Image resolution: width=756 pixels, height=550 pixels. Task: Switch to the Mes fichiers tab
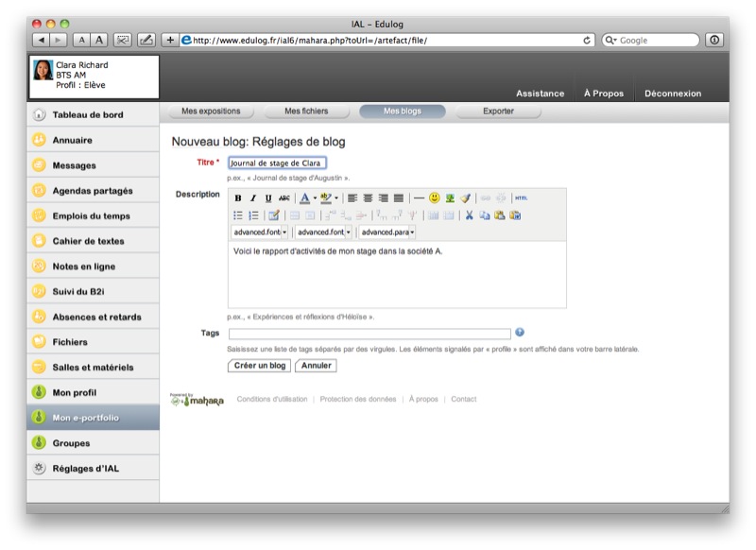[307, 112]
